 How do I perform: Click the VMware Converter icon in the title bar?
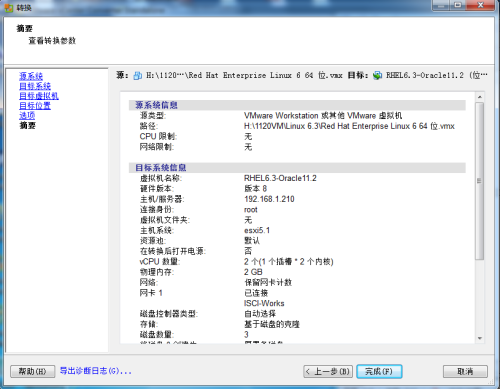point(9,7)
